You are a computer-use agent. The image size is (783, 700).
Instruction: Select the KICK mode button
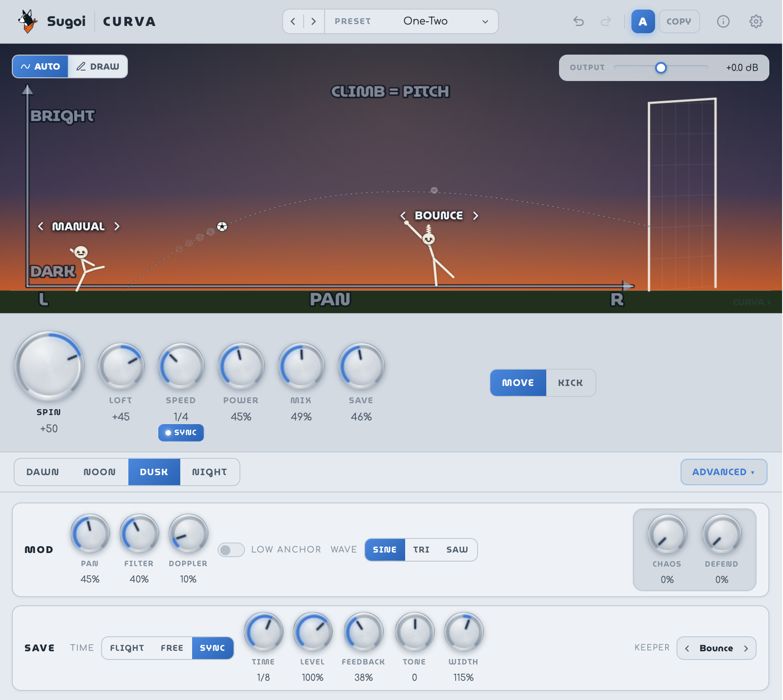click(x=570, y=383)
